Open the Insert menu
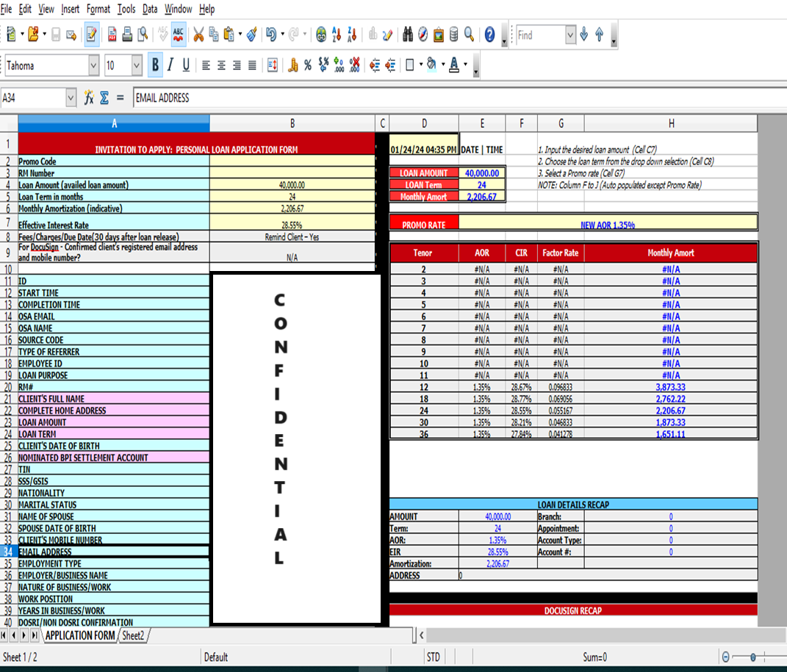Image resolution: width=787 pixels, height=672 pixels. [x=71, y=9]
